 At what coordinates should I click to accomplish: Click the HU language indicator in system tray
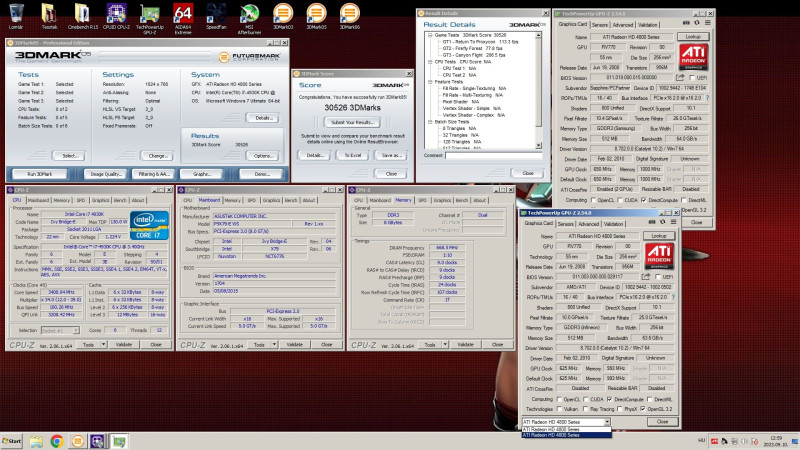click(702, 441)
